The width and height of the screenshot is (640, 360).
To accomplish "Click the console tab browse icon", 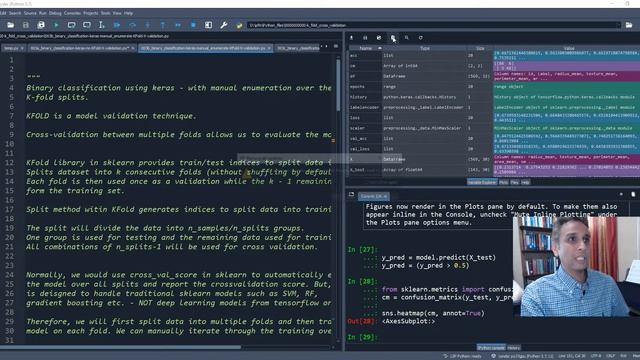I will (x=351, y=195).
